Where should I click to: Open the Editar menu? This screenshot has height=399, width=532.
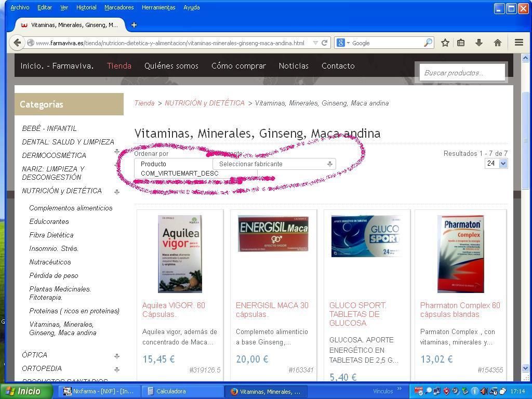pyautogui.click(x=45, y=7)
